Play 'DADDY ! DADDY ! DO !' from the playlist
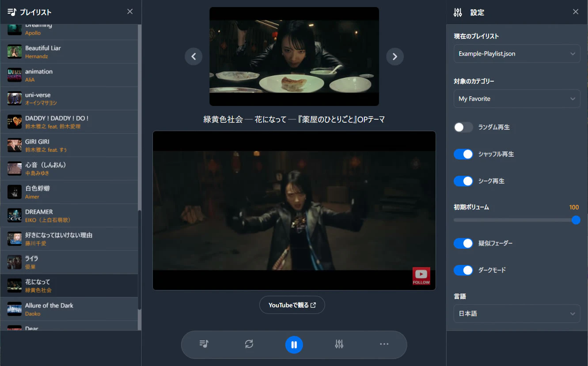 (69, 122)
